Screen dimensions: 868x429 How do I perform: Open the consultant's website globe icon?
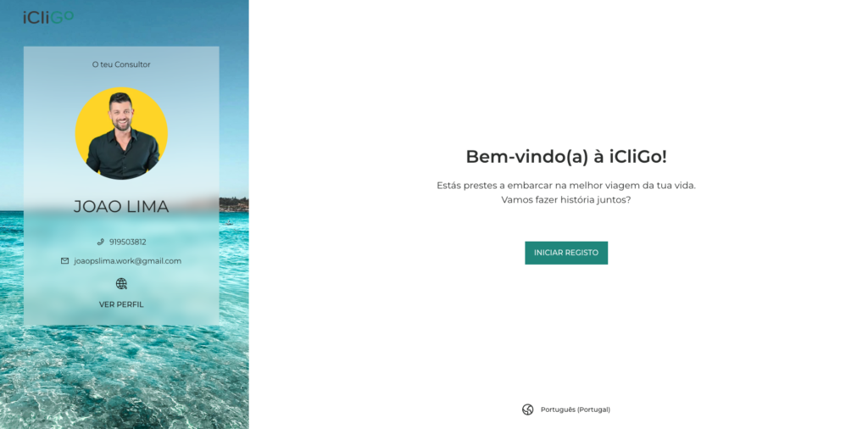(x=121, y=283)
